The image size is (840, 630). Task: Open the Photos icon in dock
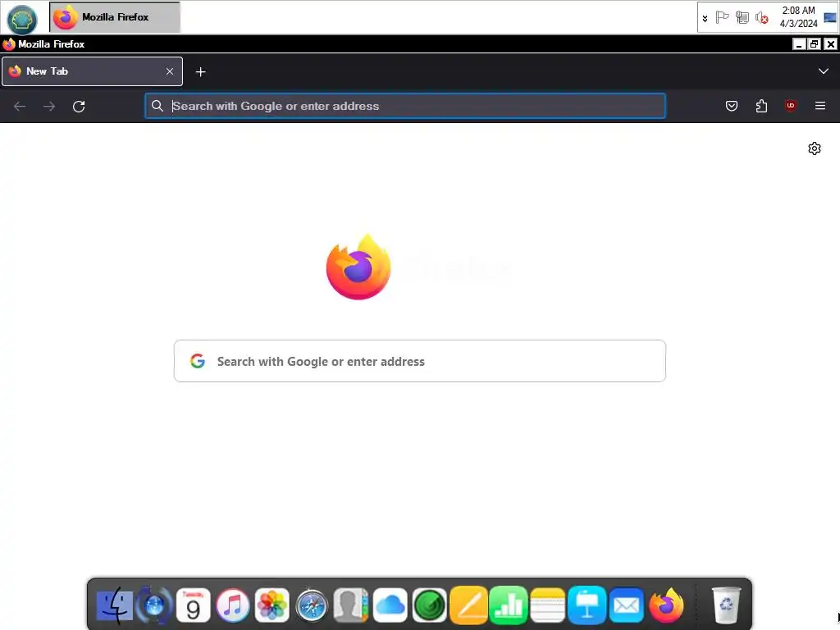pos(272,605)
